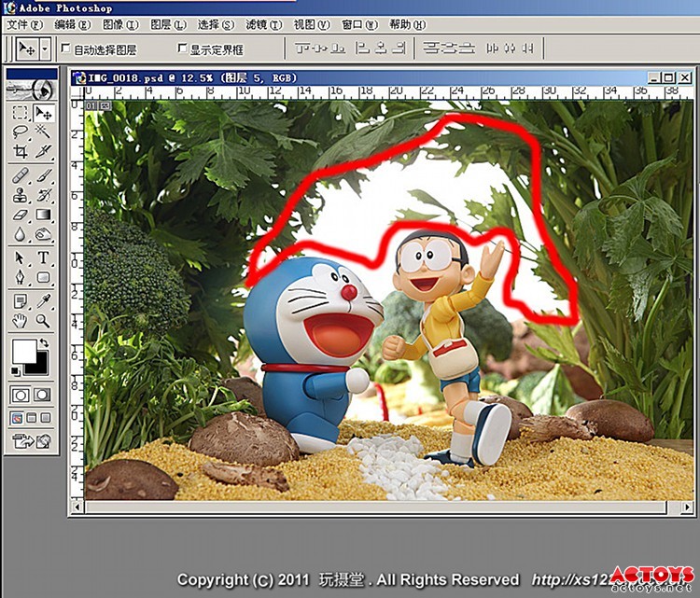The width and height of the screenshot is (700, 598).
Task: Select the Dodge tool
Action: [43, 234]
